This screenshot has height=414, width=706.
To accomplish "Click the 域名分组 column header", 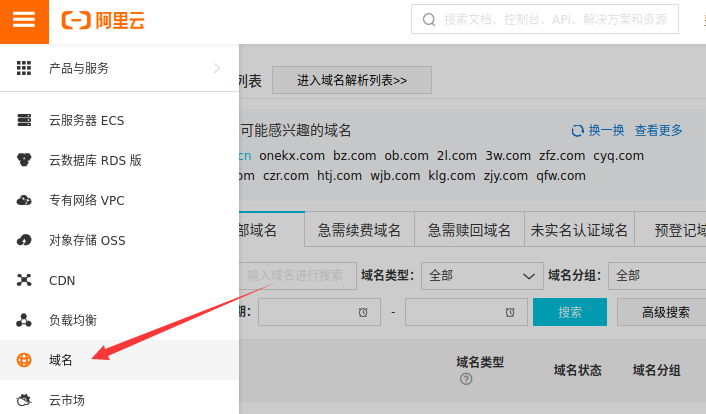I will pos(656,370).
